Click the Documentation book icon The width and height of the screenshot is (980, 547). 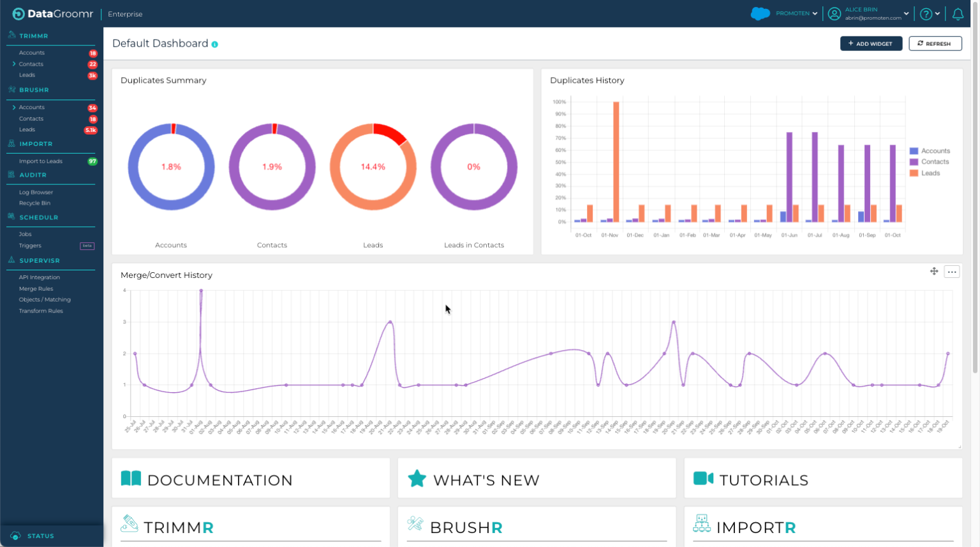[x=131, y=479]
